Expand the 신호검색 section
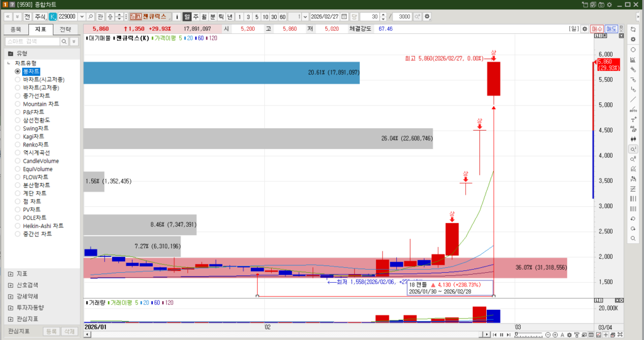 [11, 285]
